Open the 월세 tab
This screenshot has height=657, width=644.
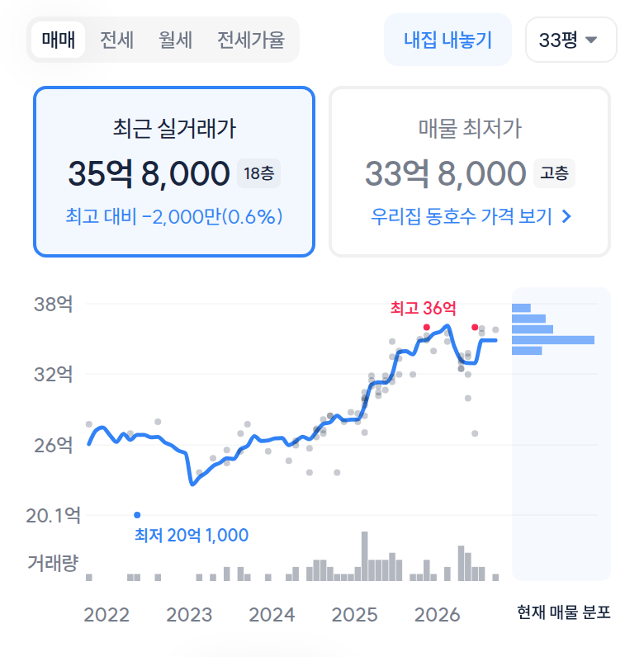coord(175,40)
